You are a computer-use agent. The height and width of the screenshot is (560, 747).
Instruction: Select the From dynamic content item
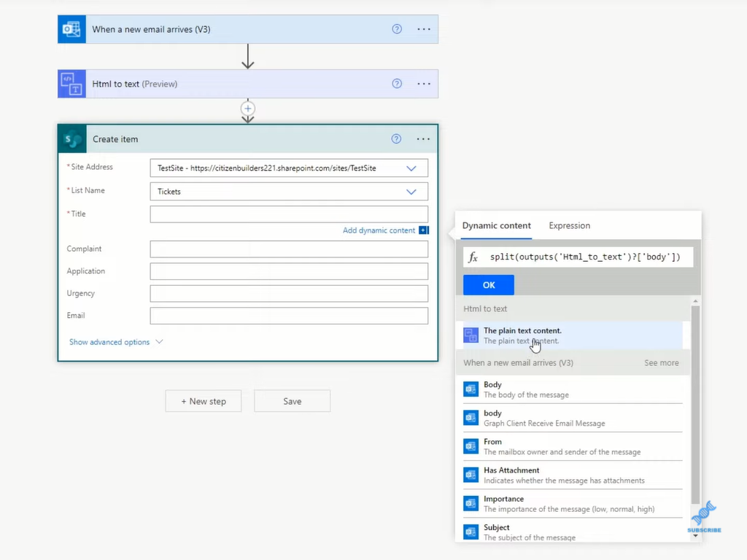573,446
